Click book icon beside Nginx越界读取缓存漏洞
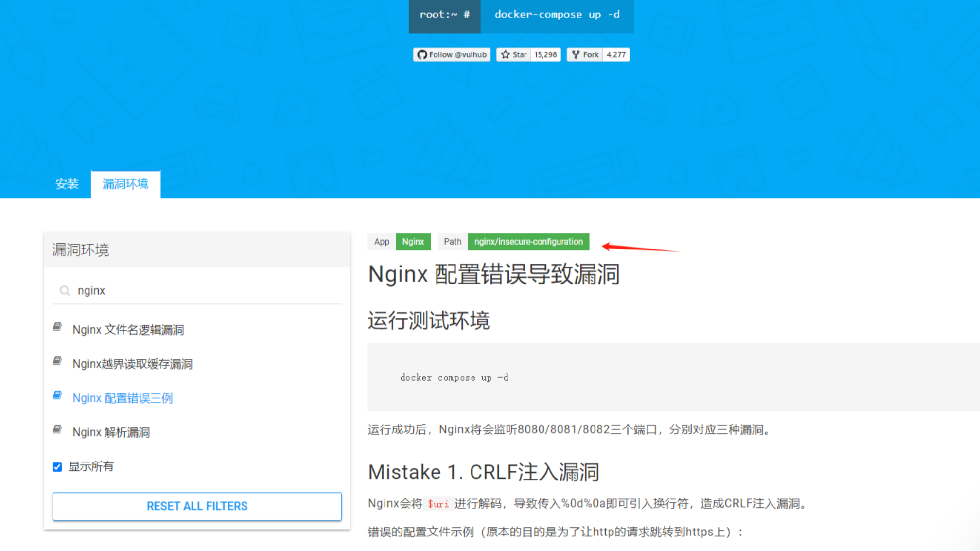This screenshot has width=980, height=551. pos(57,361)
